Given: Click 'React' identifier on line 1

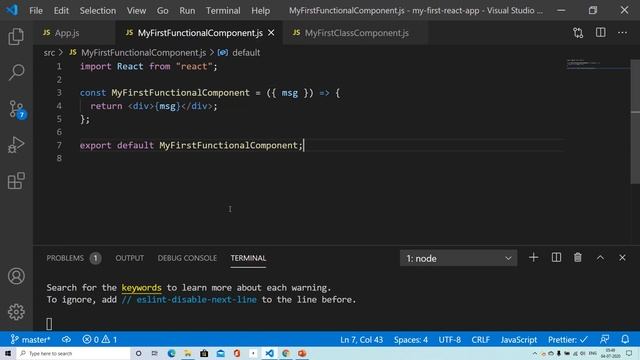Looking at the screenshot, I should click(x=130, y=66).
